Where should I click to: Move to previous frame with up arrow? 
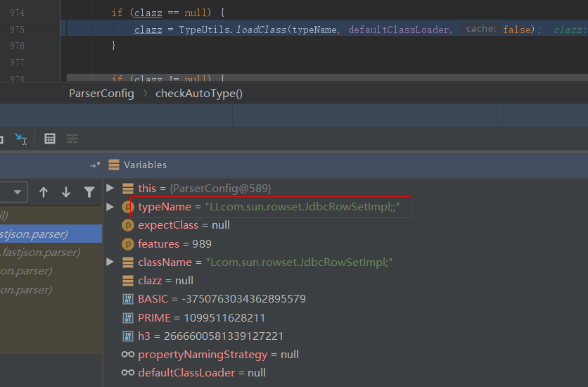point(44,192)
